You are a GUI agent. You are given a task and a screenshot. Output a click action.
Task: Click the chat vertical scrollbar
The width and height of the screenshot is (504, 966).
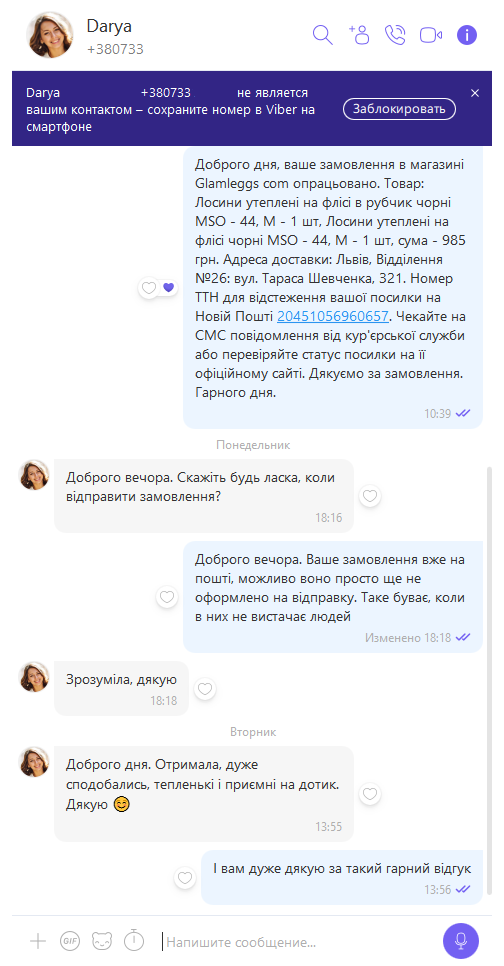click(x=489, y=681)
